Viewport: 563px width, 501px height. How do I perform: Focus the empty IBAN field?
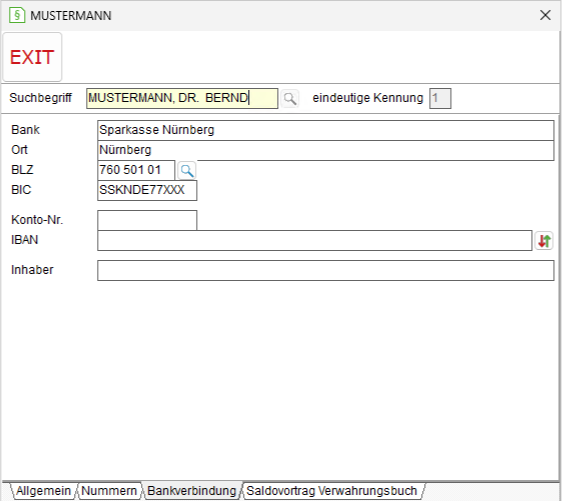click(315, 241)
